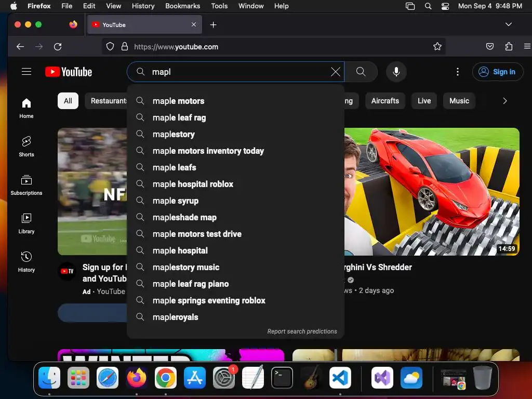Select the All filter chip
Screen dimensions: 532x399
[68, 101]
